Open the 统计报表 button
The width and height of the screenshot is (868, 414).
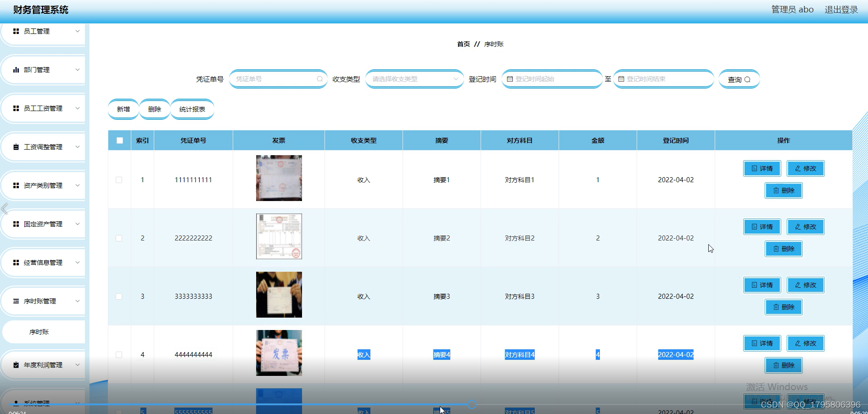click(192, 109)
